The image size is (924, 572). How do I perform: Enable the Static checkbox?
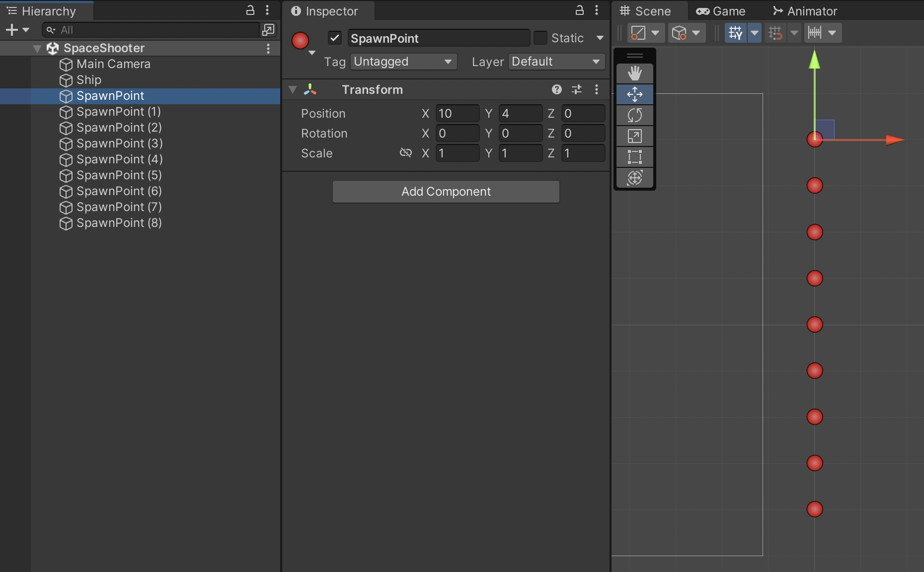click(x=540, y=38)
